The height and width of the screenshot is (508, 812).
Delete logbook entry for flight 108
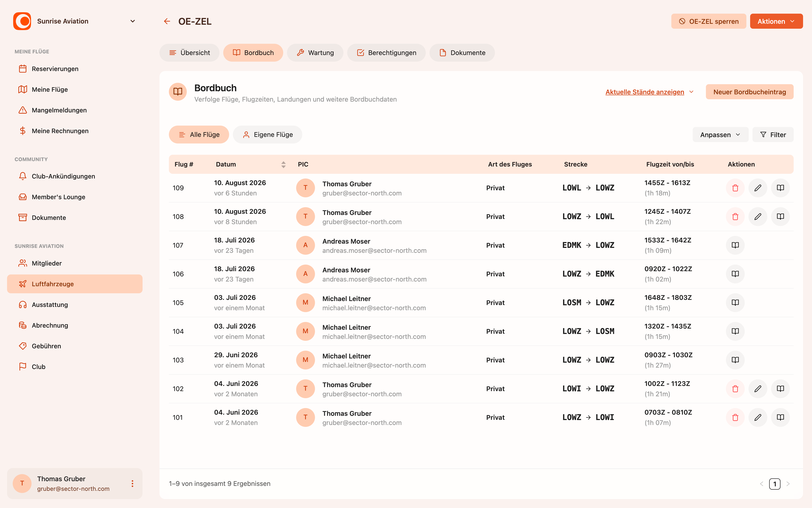click(735, 217)
